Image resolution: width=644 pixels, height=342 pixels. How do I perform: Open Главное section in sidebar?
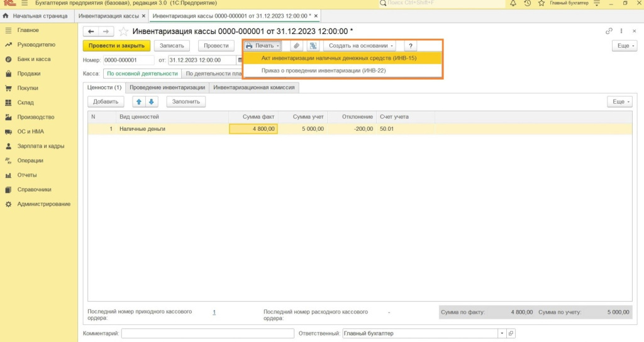tap(28, 30)
